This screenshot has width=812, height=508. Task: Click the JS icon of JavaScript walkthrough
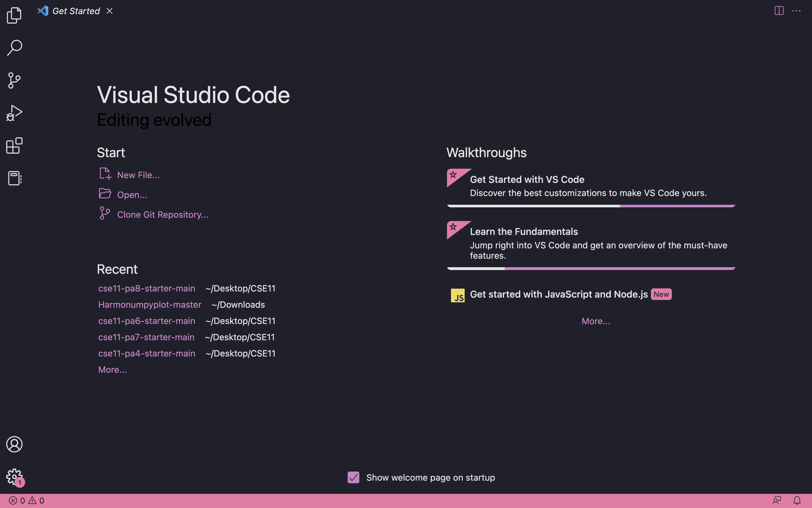[x=458, y=295]
